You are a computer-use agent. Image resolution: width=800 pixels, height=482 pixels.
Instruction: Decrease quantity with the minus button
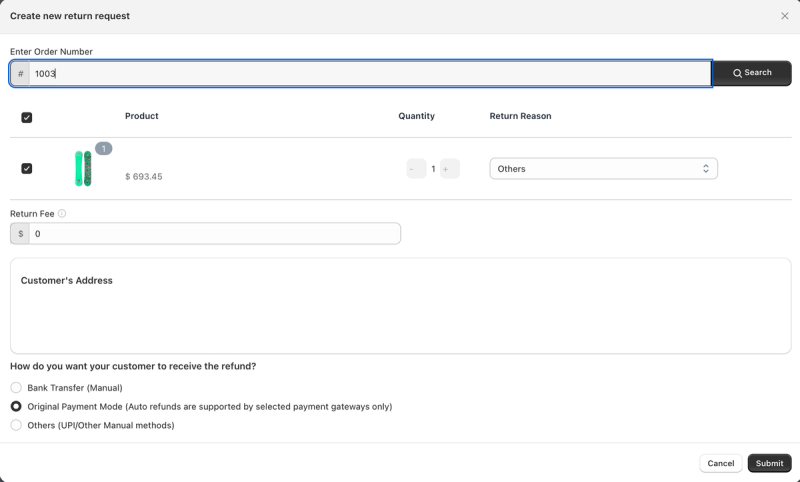point(416,169)
